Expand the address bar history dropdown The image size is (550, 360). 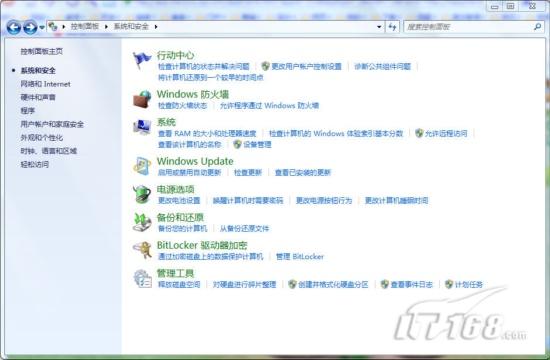pyautogui.click(x=379, y=27)
